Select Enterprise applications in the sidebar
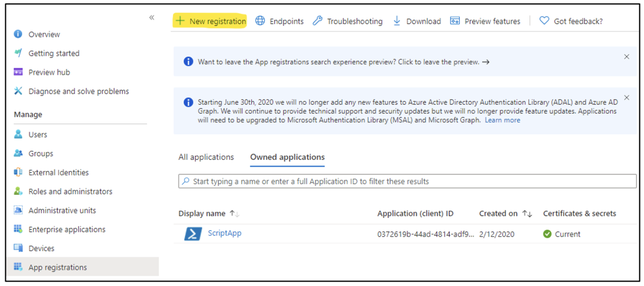The height and width of the screenshot is (286, 644). point(66,229)
